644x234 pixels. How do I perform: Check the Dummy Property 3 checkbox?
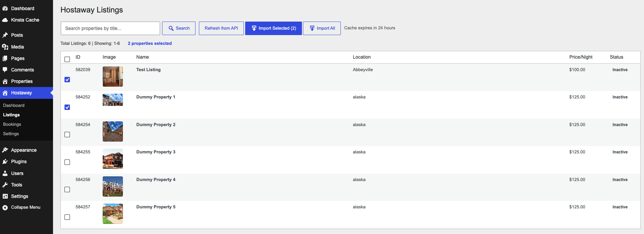(67, 162)
